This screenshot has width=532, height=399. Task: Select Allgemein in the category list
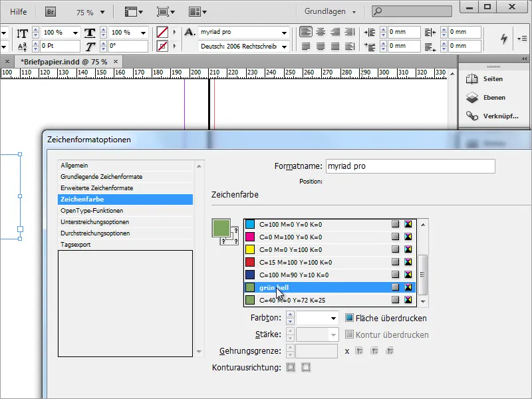point(125,165)
